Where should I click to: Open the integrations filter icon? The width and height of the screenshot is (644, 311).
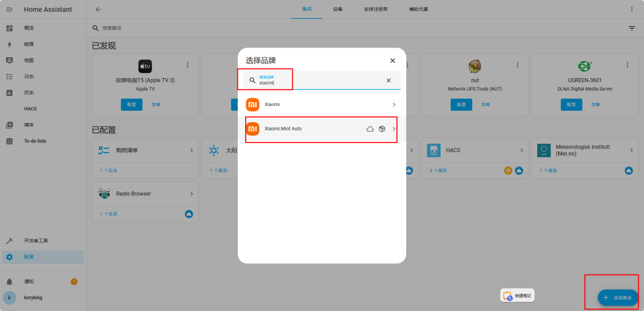(x=631, y=29)
